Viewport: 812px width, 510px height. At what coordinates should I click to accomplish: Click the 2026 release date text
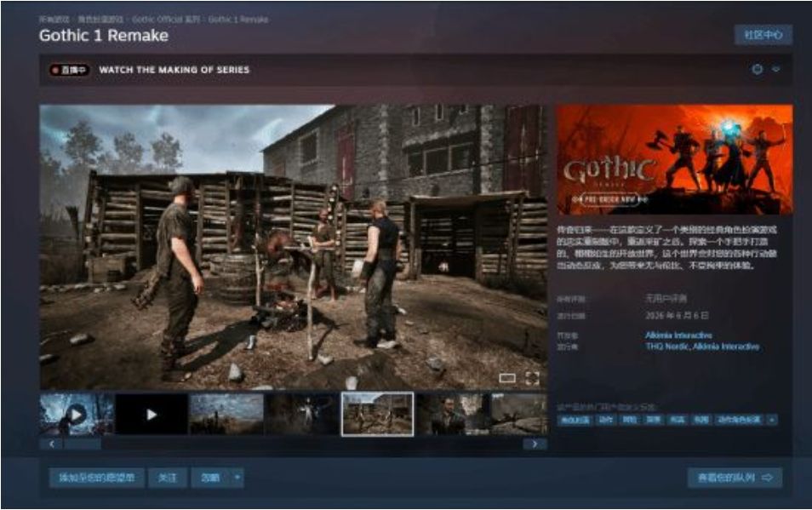(677, 315)
